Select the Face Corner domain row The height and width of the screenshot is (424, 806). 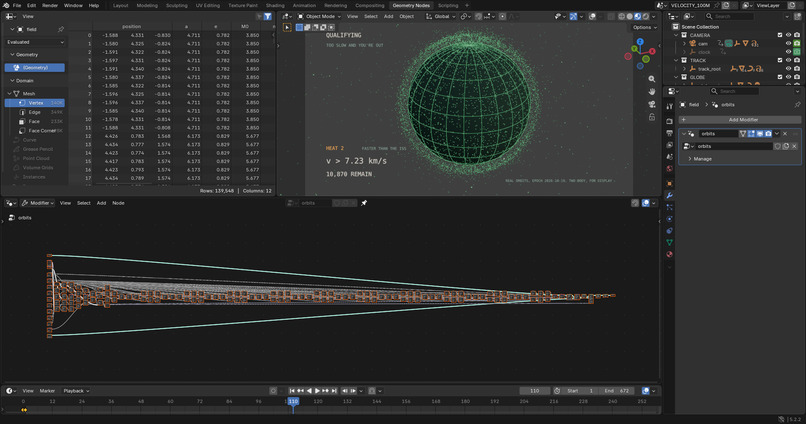35,131
